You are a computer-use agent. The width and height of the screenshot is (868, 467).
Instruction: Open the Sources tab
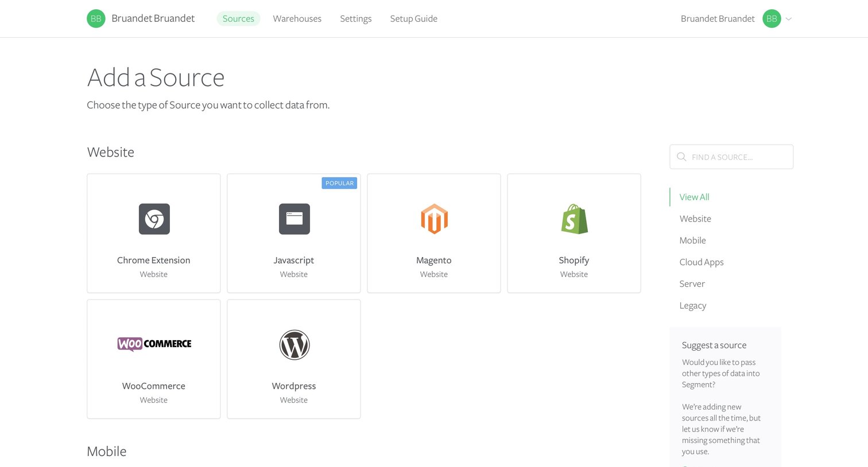click(x=238, y=18)
